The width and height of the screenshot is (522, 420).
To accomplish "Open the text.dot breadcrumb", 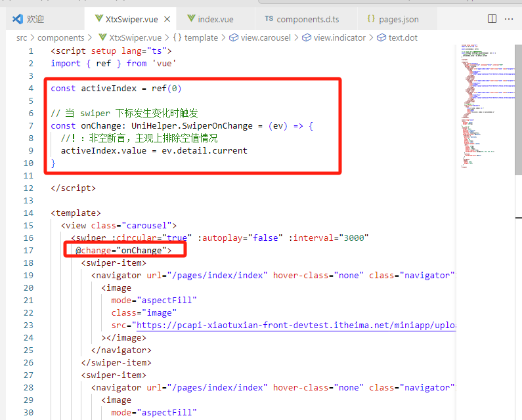I will point(402,37).
